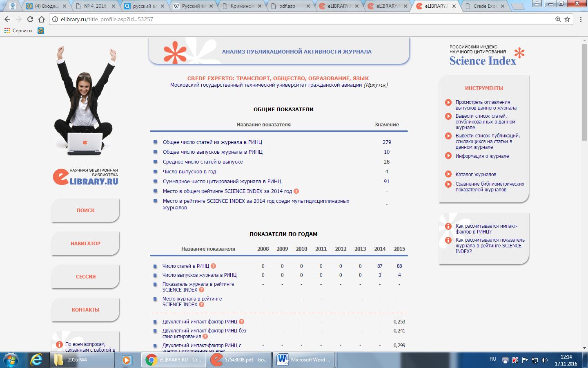This screenshot has height=368, width=588.
Task: Open Информация о журнале link
Action: tap(482, 156)
